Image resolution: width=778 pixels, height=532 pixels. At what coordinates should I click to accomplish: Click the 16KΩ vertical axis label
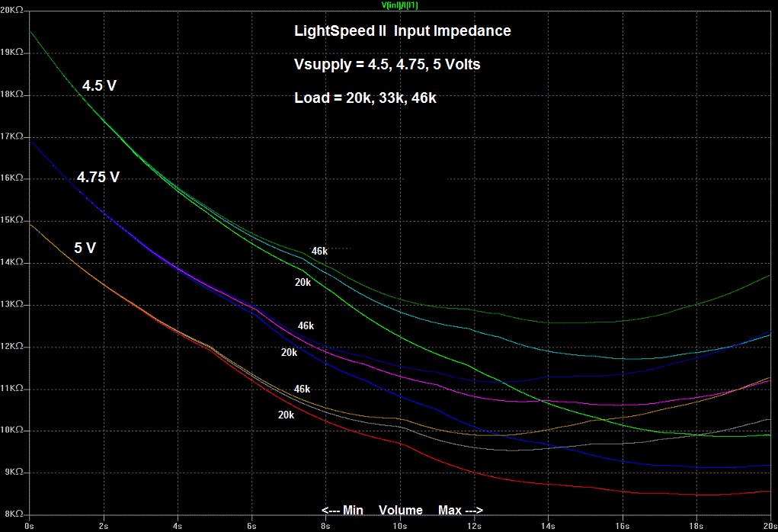pyautogui.click(x=11, y=178)
